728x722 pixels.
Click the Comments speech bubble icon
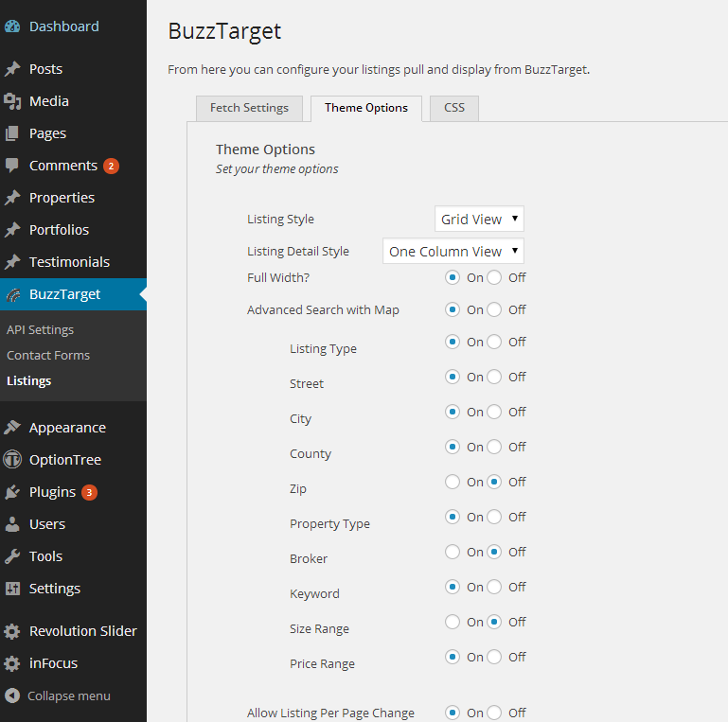coord(12,166)
